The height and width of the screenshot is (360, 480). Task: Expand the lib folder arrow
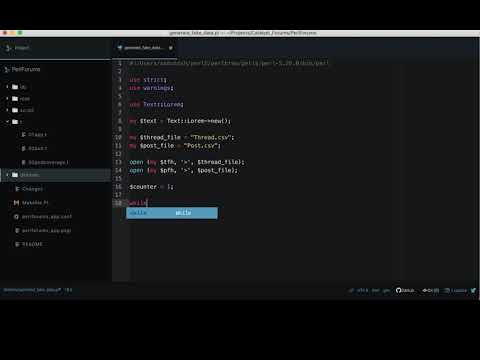(7, 87)
